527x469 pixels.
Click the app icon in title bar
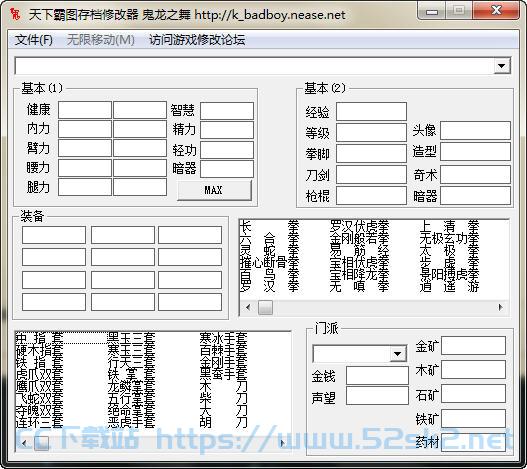tap(15, 14)
